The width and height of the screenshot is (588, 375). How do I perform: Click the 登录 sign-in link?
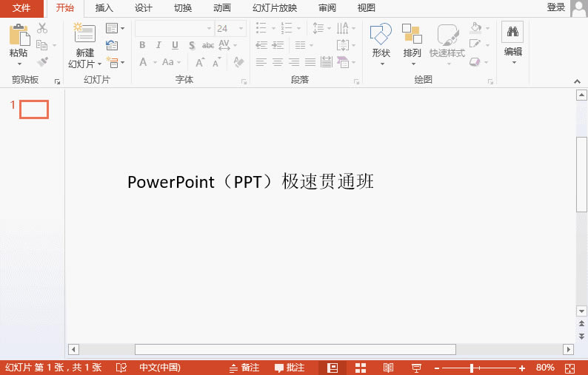point(555,7)
